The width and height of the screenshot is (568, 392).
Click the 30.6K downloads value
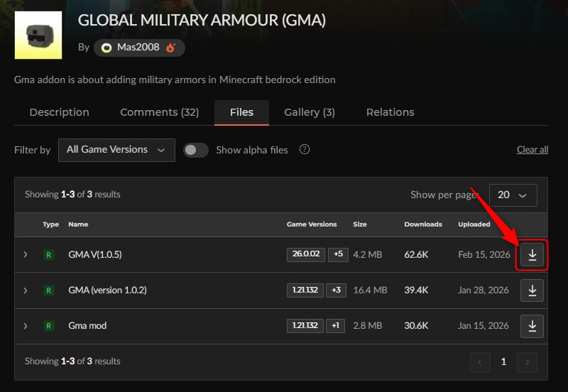click(416, 326)
